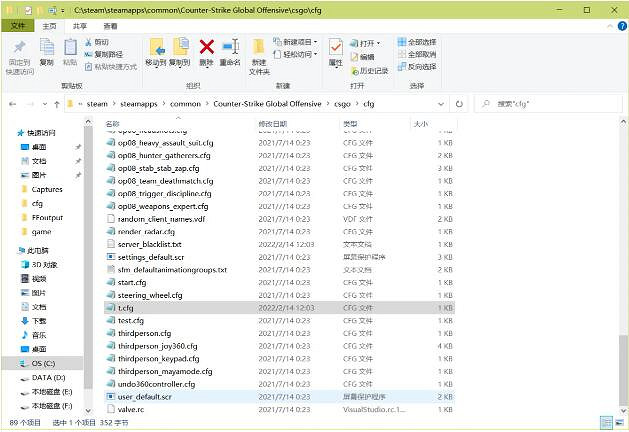Screen dimensions: 629x432
Task: Sort by the Name column header
Action: pos(179,124)
